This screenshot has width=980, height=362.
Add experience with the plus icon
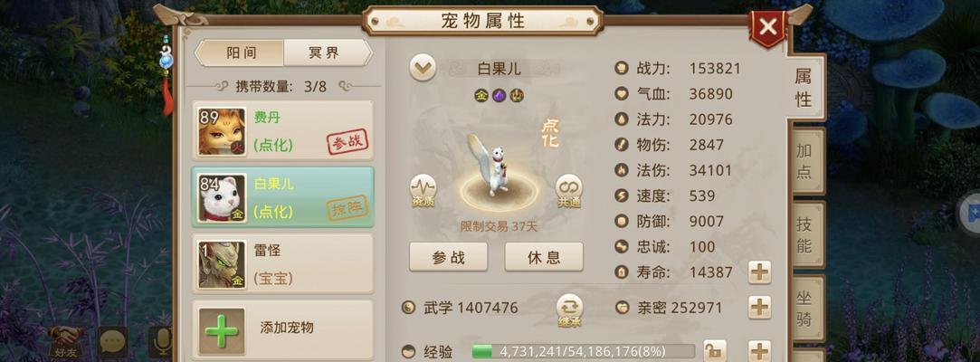pyautogui.click(x=759, y=350)
